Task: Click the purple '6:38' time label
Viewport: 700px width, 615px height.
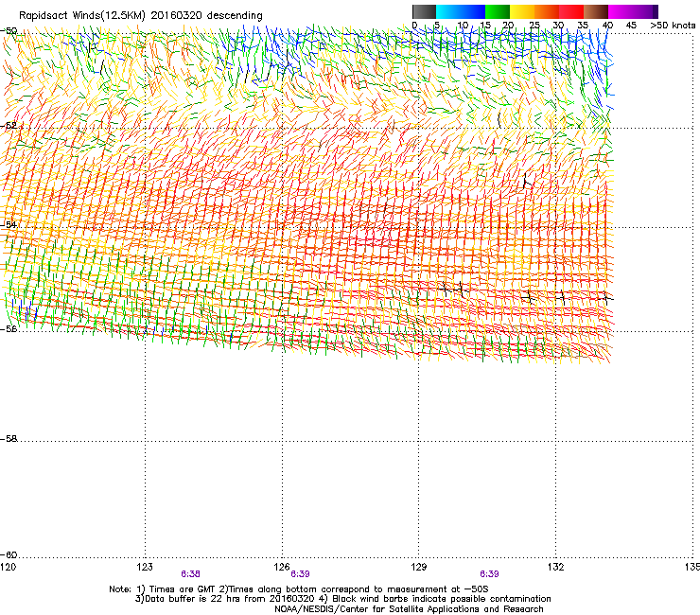Action: tap(191, 574)
